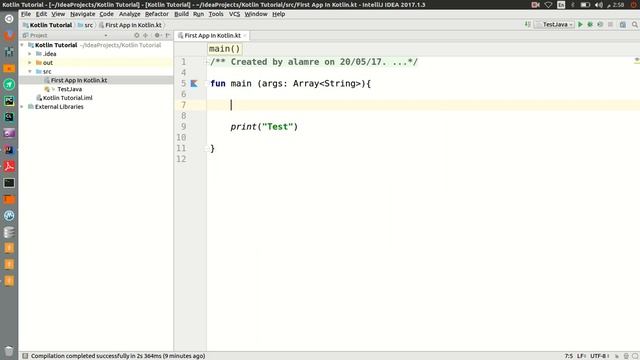Viewport: 640px width, 360px height.
Task: Open the Terminal icon in the dock
Action: point(9,183)
